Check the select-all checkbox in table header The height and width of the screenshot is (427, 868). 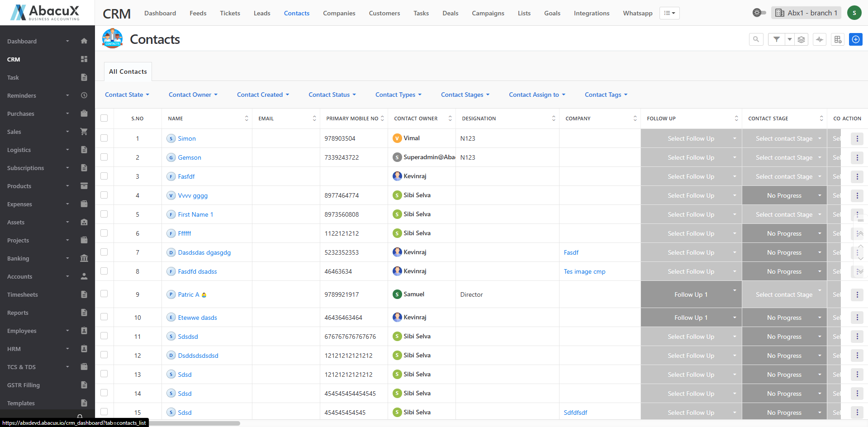click(104, 118)
